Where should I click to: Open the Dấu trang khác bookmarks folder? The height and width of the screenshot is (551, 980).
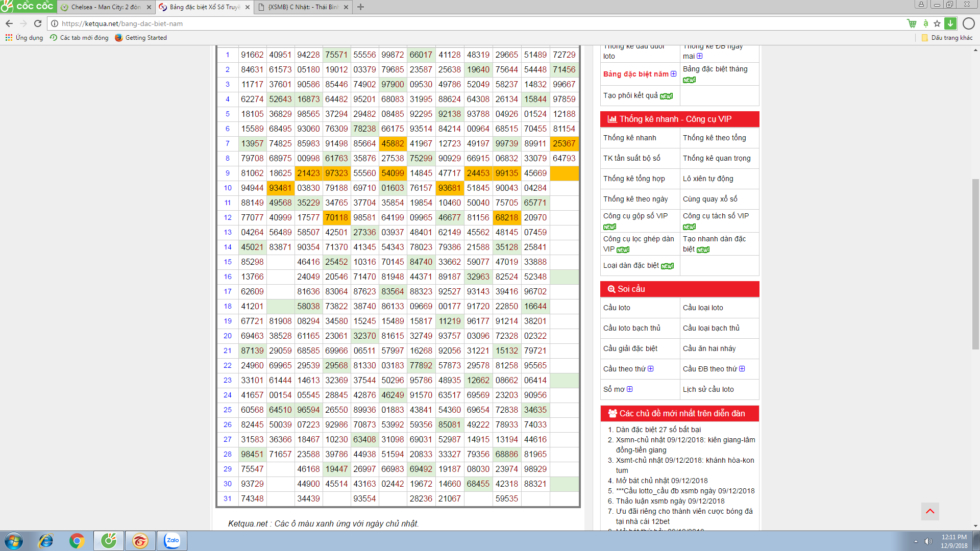coord(947,38)
